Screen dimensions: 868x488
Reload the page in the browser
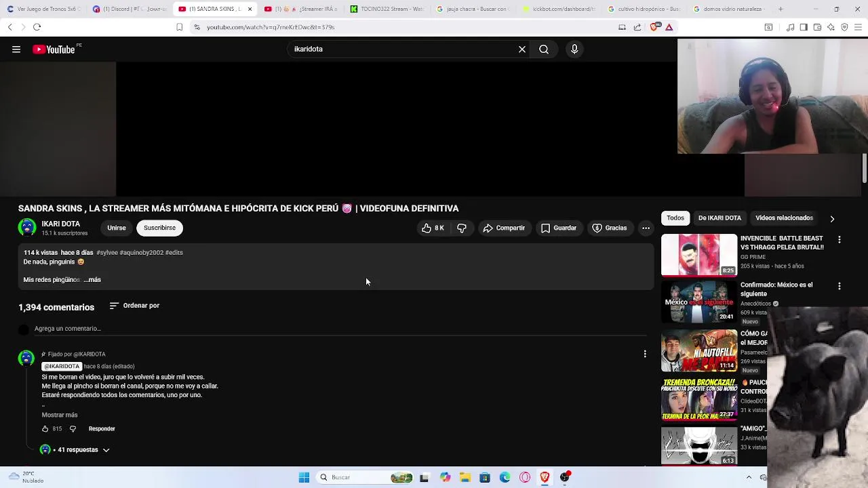(37, 27)
